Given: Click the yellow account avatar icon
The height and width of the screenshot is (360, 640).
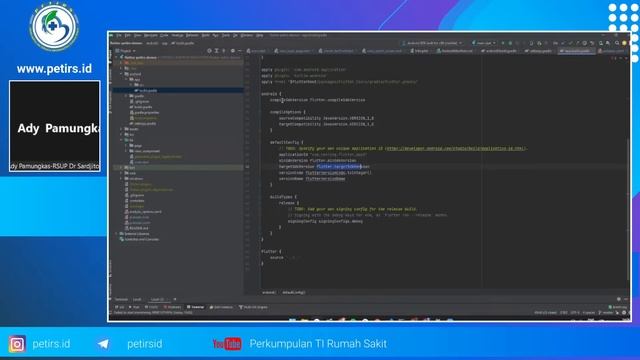Looking at the screenshot, I should (624, 43).
